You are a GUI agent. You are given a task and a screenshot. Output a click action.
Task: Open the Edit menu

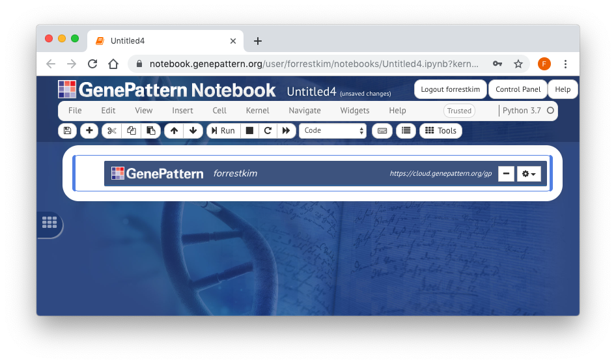click(x=108, y=111)
